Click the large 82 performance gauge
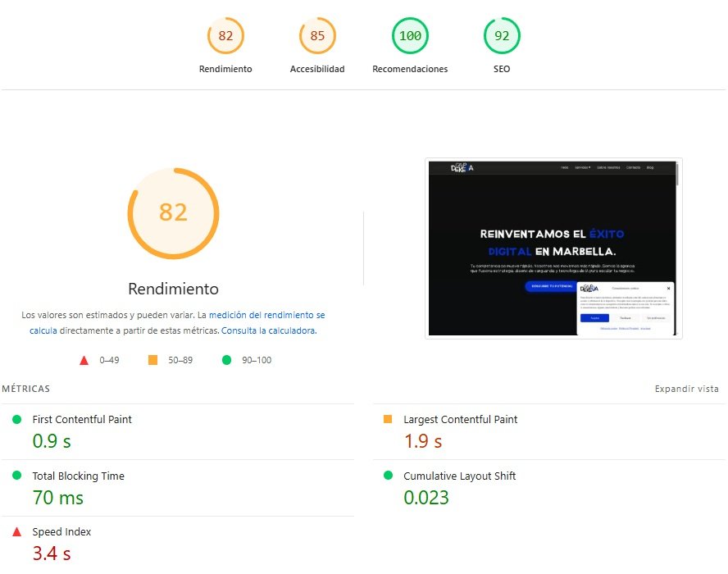This screenshot has height=574, width=728. tap(173, 213)
